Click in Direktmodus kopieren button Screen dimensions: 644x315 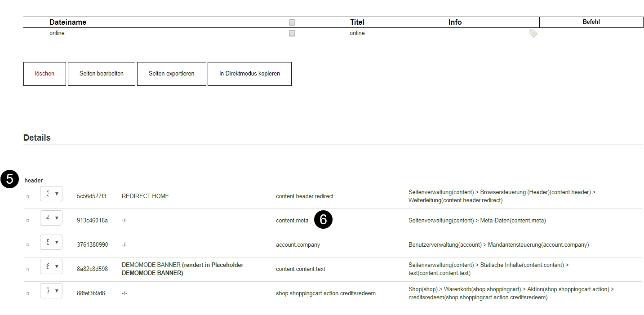click(x=249, y=74)
